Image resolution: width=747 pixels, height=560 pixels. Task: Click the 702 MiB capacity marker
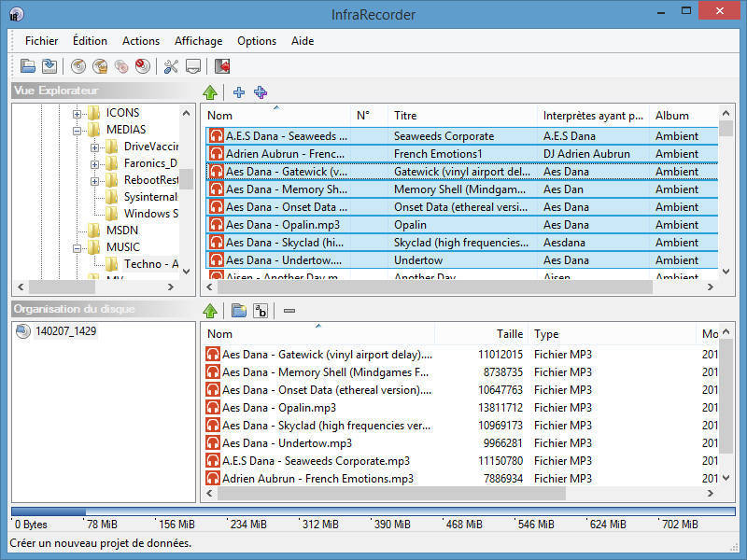[x=680, y=525]
